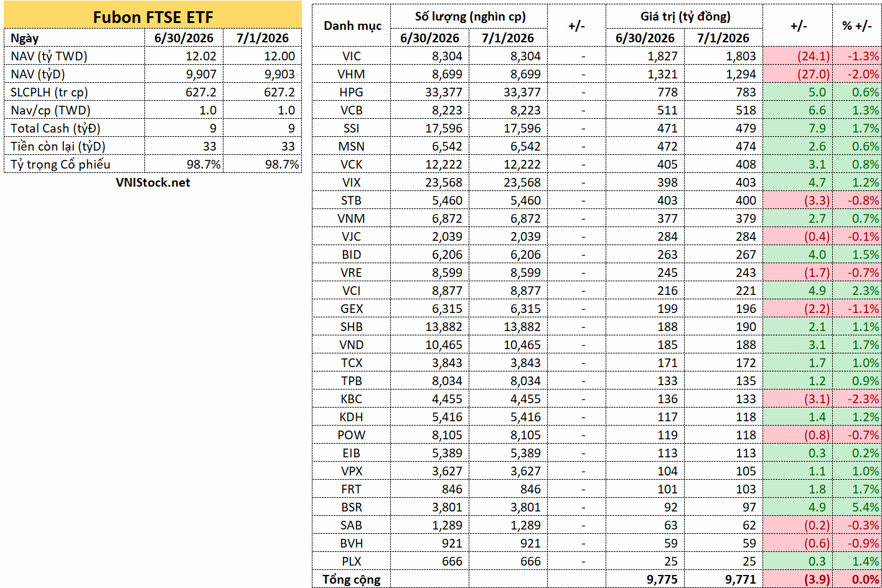Click the % +/- column header
Screen dimensions: 882x588
858,26
